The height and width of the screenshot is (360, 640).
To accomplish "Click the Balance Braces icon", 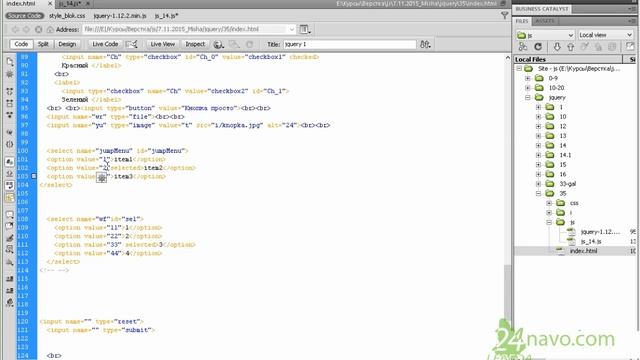I will click(x=10, y=144).
